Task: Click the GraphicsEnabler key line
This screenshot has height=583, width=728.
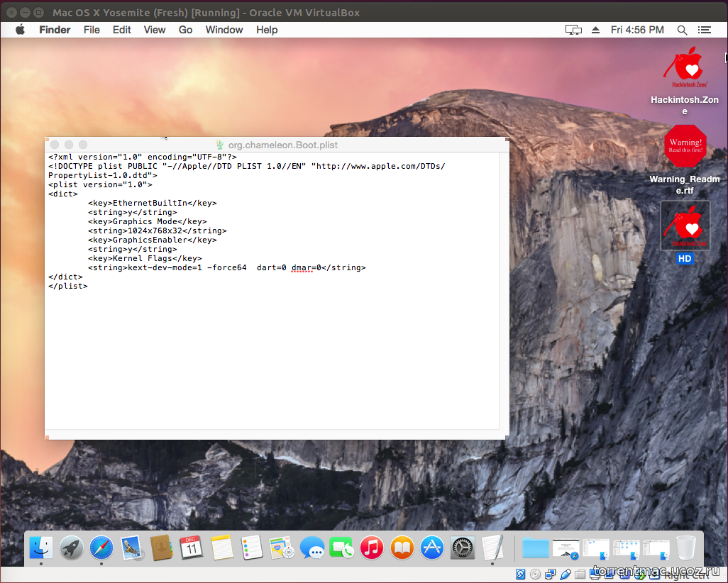Action: click(x=153, y=240)
